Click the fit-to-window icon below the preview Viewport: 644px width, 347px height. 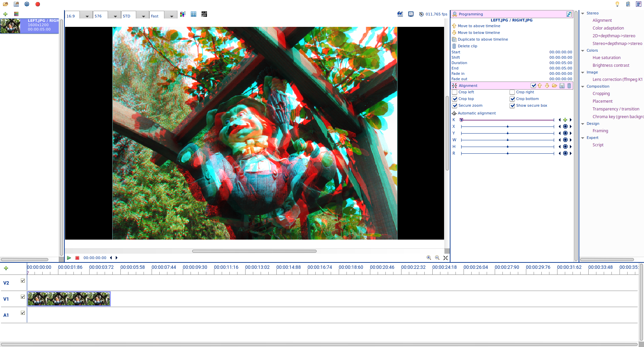(445, 258)
